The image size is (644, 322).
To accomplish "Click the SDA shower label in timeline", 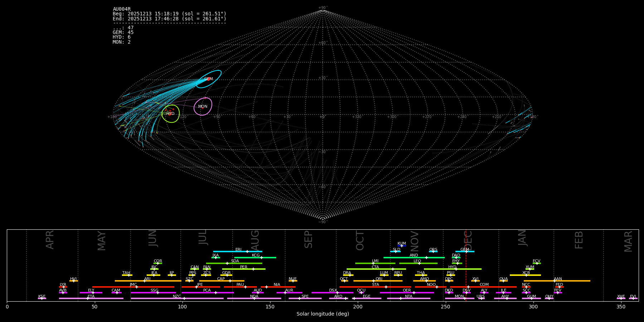I will [235, 261].
